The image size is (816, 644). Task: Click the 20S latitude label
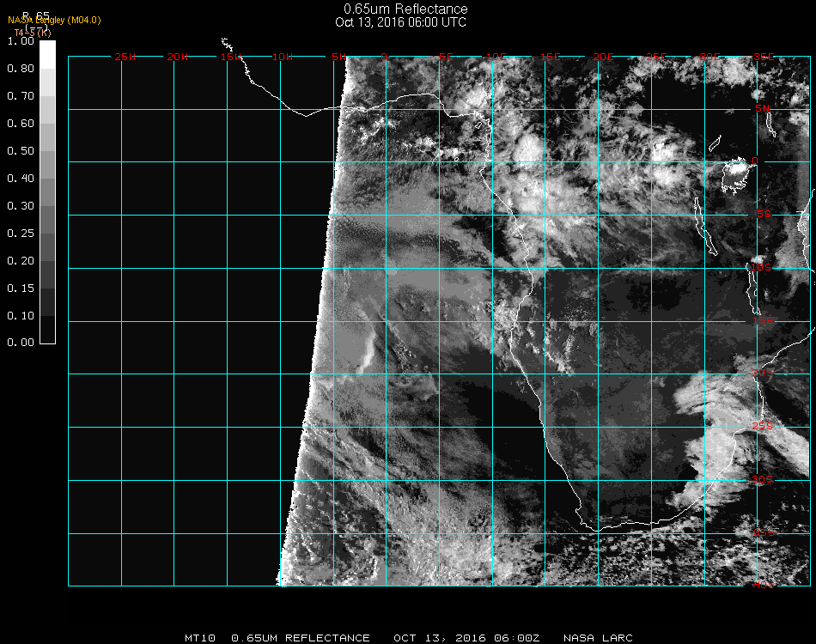coord(763,373)
